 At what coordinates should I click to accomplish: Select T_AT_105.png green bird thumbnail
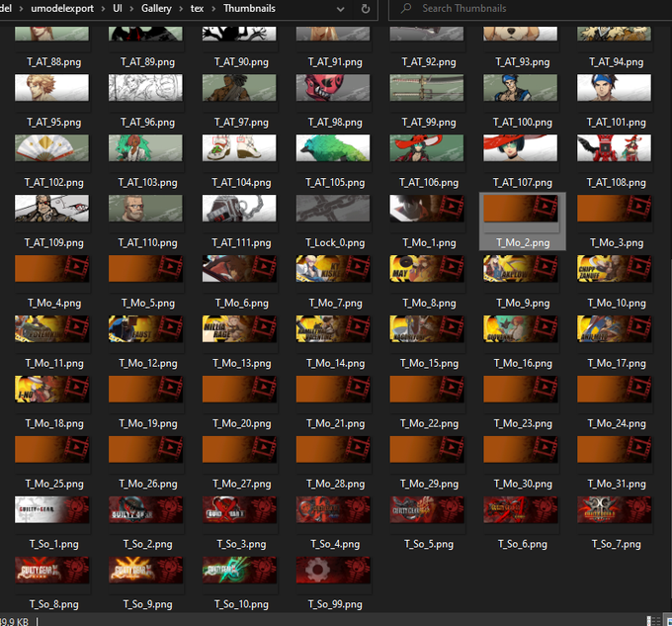(333, 148)
